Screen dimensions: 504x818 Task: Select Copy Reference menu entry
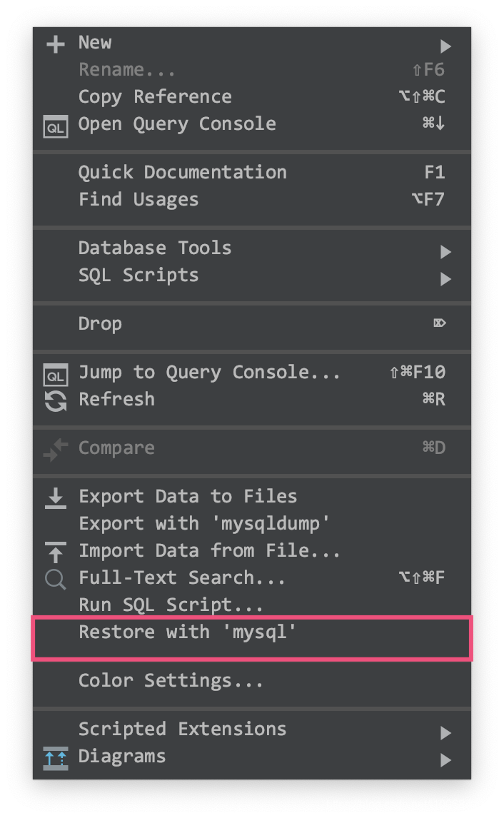(155, 96)
